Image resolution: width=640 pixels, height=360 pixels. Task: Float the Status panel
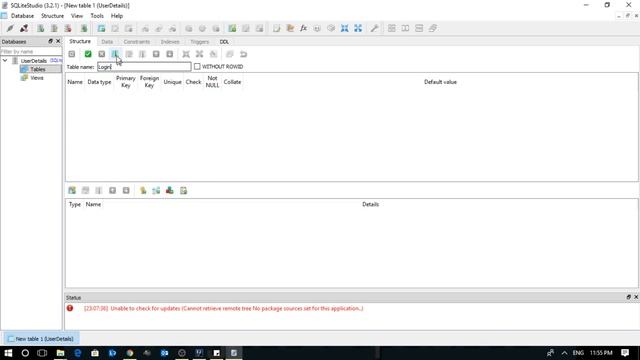pos(629,297)
